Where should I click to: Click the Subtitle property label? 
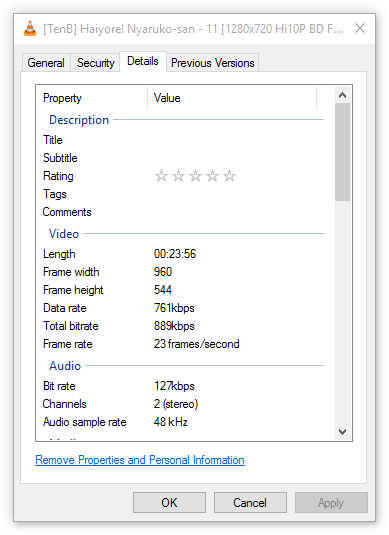(60, 158)
